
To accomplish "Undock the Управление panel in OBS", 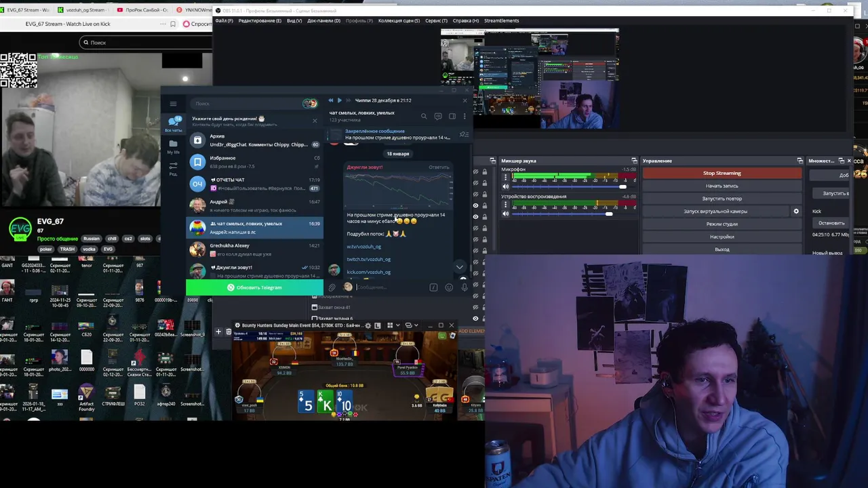I will (x=800, y=161).
